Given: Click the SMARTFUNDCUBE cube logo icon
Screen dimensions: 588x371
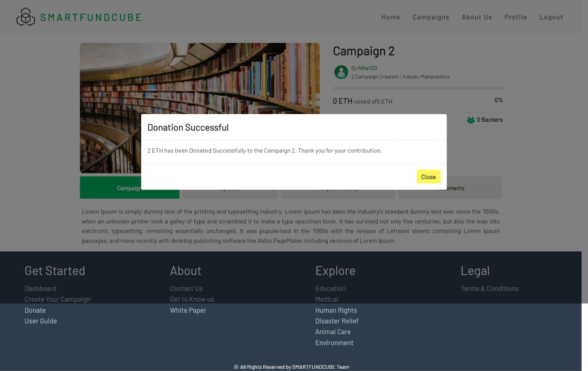Looking at the screenshot, I should (x=25, y=16).
